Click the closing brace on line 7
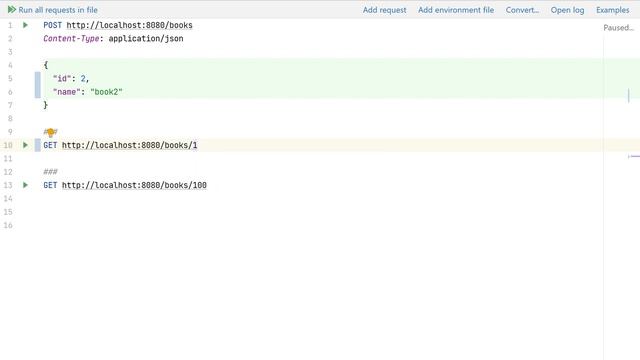Viewport: 640px width, 360px height. (x=46, y=105)
